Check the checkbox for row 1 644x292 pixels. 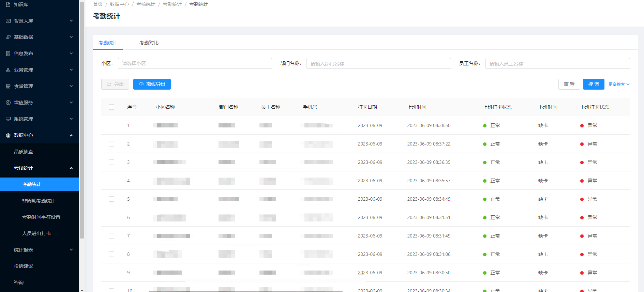coord(111,125)
